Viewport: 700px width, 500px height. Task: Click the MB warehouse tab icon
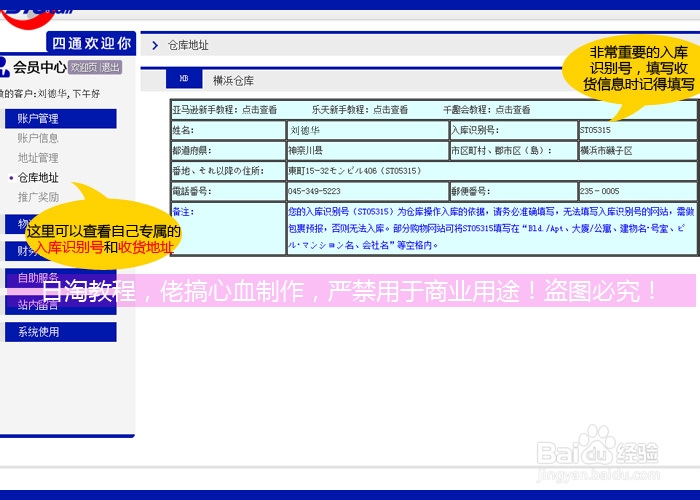coord(184,79)
